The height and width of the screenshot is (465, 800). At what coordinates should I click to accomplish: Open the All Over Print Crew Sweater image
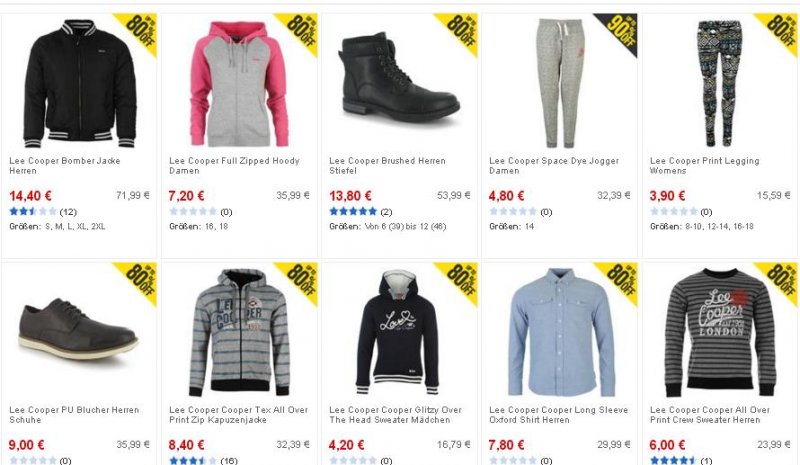719,332
